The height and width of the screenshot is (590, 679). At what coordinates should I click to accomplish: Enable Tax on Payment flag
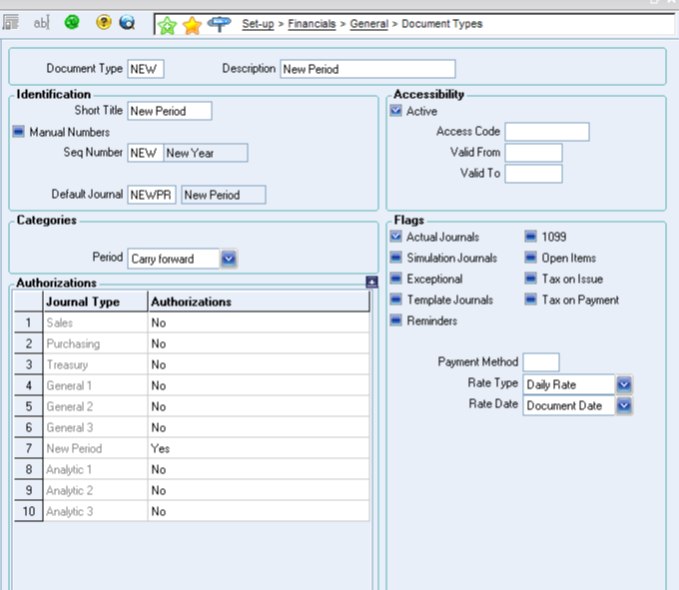pos(530,299)
